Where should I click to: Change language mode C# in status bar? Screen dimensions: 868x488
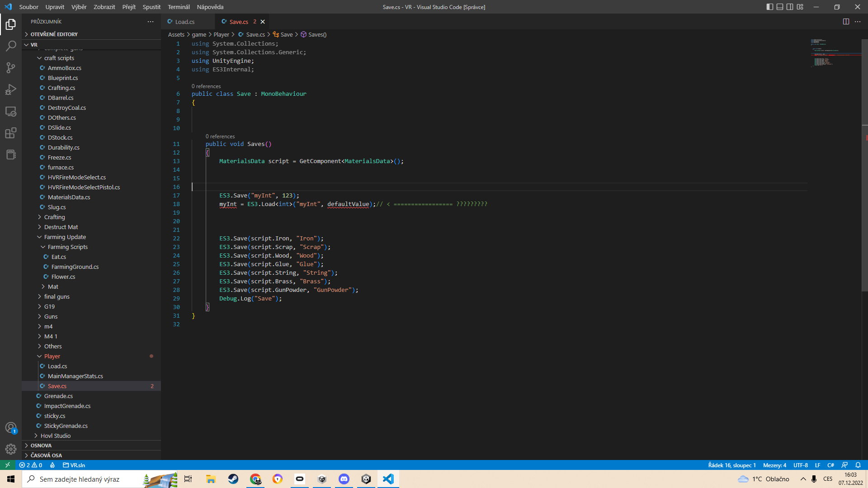coord(830,465)
